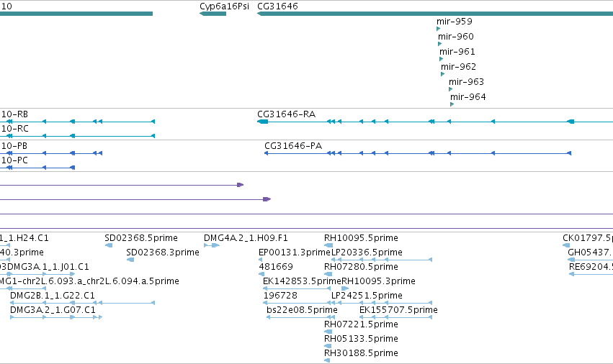Viewport: 613px width, 364px height.
Task: Select the 10-PC polypeptide label
Action: [15, 160]
